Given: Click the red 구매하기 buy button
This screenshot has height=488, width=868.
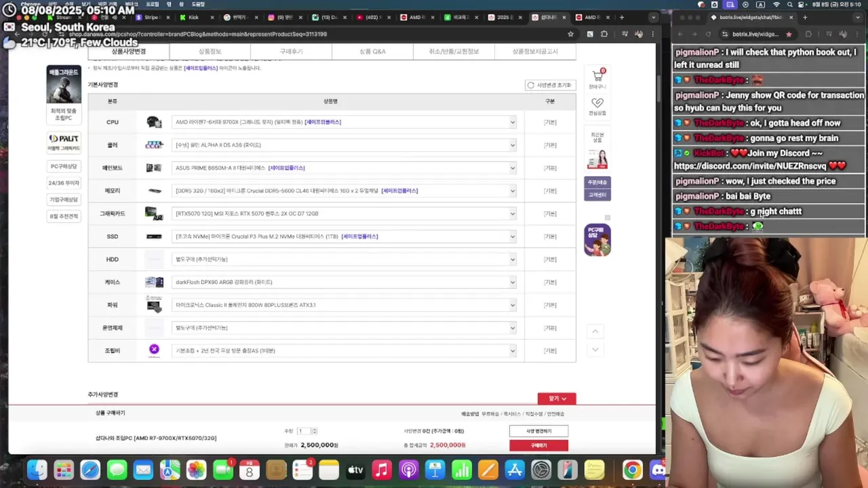Looking at the screenshot, I should pyautogui.click(x=538, y=445).
